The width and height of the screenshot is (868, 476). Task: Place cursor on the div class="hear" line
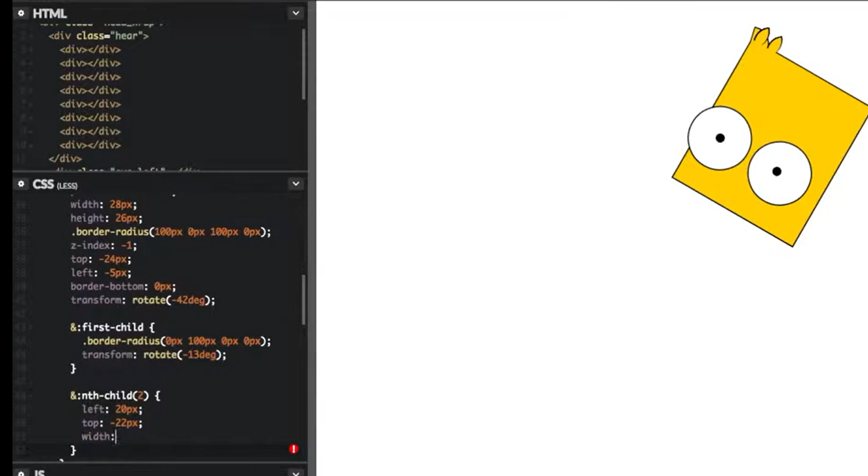98,35
